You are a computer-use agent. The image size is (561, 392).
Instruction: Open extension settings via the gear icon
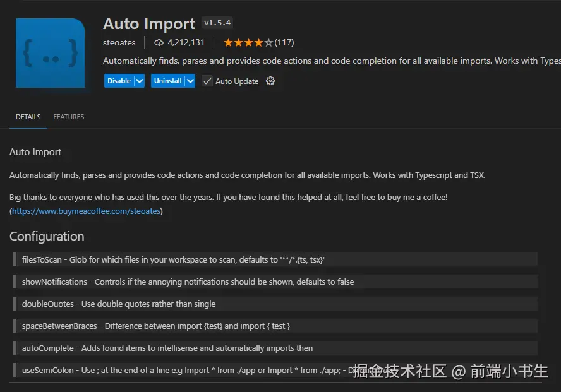point(271,81)
